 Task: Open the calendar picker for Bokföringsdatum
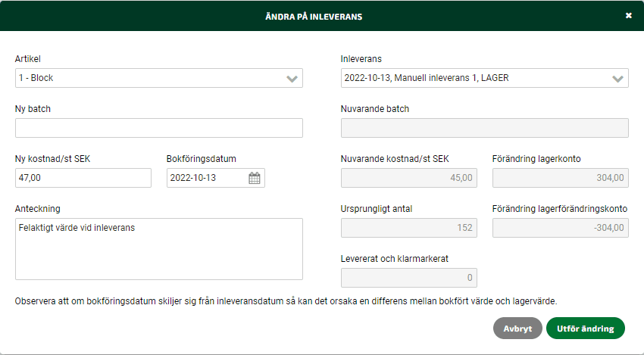click(255, 178)
